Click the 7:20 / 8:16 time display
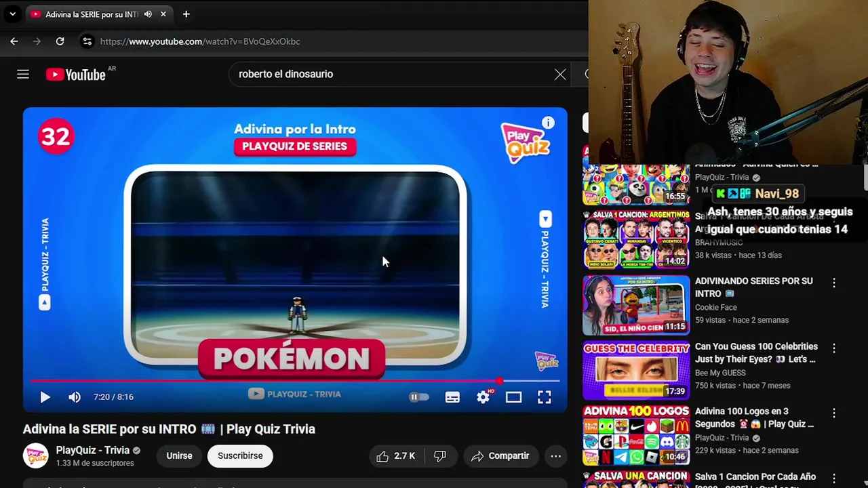Image resolution: width=868 pixels, height=488 pixels. (x=113, y=397)
